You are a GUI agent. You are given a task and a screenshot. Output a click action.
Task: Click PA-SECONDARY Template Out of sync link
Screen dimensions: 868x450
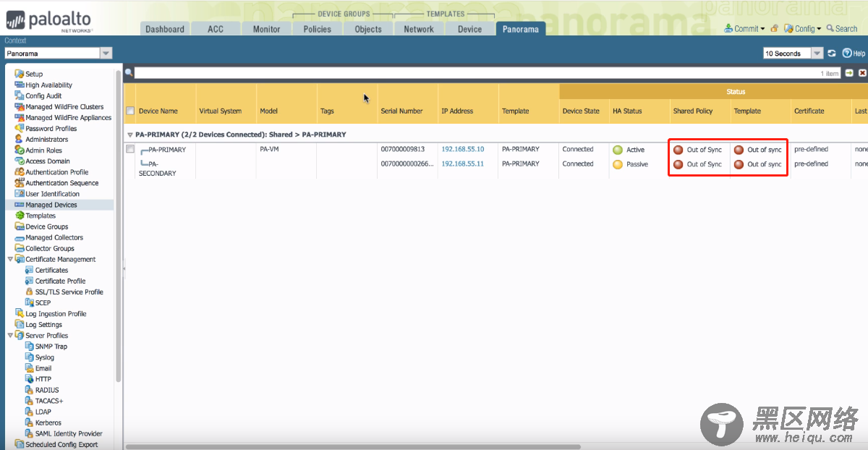(x=765, y=164)
